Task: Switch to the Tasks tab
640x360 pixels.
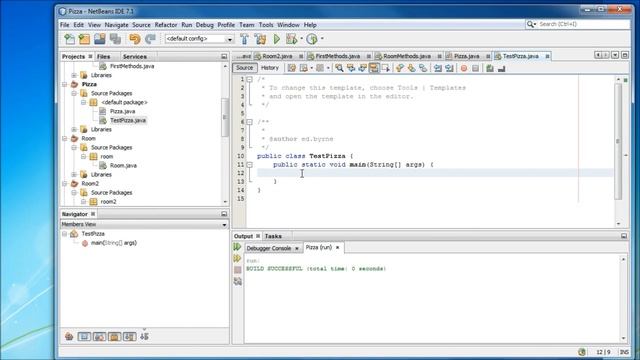Action: [273, 236]
